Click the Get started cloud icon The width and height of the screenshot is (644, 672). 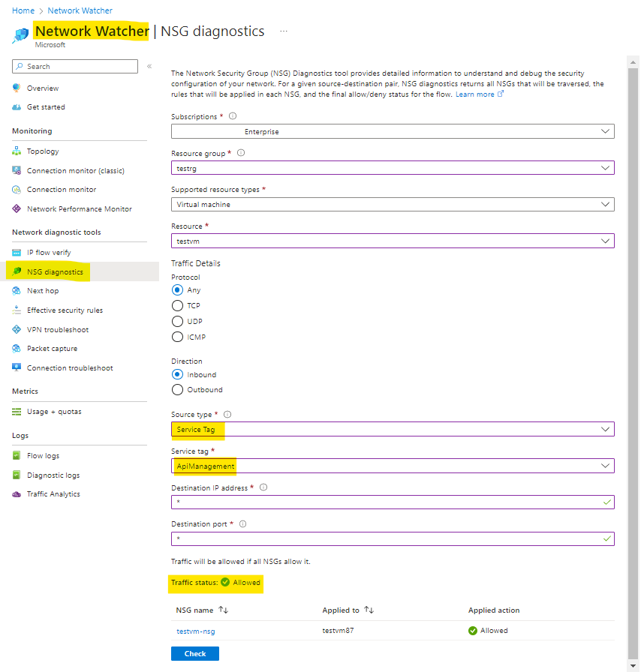pos(17,107)
